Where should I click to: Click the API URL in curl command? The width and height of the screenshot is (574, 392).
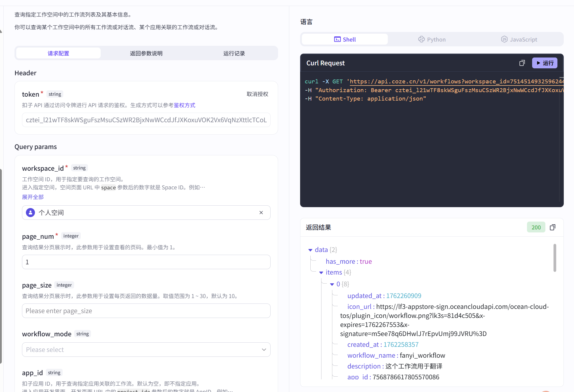456,81
